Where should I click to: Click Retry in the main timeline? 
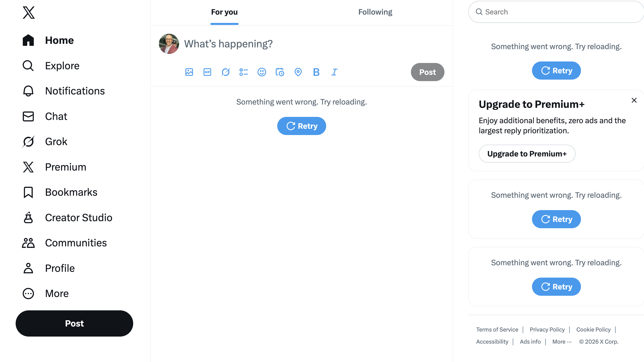(301, 126)
